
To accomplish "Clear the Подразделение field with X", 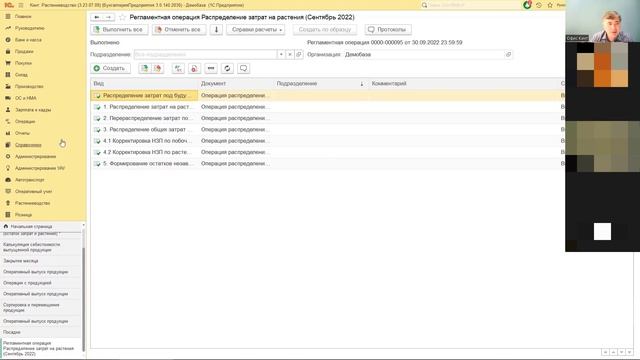I will [290, 54].
